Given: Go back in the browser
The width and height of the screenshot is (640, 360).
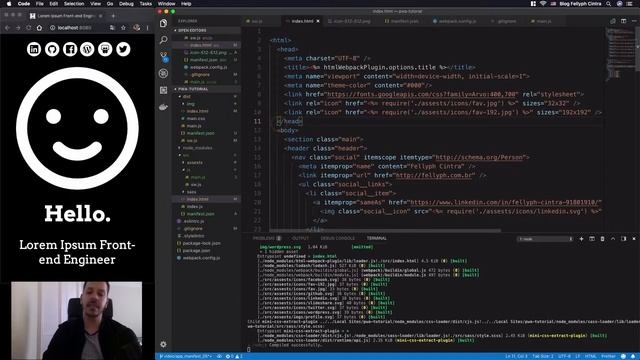Looking at the screenshot, I should coord(7,28).
